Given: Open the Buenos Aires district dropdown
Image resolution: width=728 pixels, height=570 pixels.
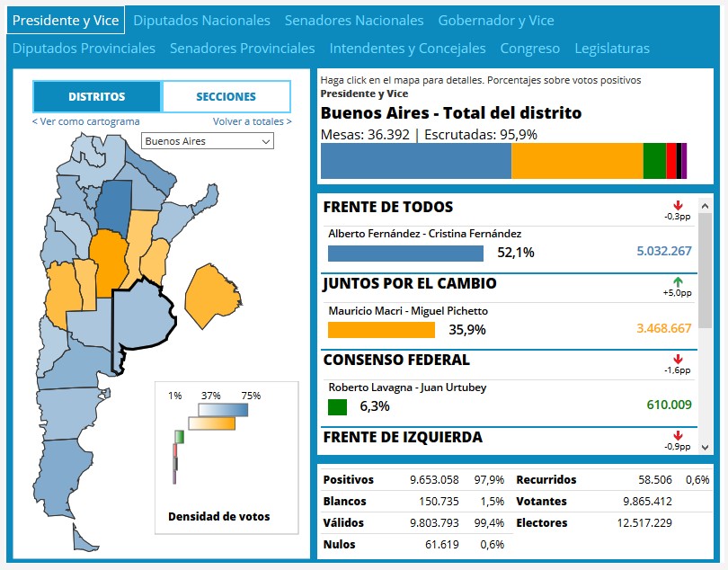Looking at the screenshot, I should (208, 141).
